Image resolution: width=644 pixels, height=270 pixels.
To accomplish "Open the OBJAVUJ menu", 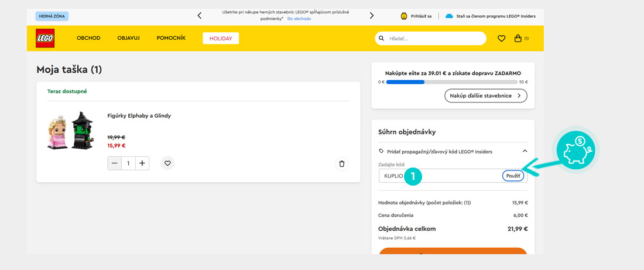I will click(128, 38).
